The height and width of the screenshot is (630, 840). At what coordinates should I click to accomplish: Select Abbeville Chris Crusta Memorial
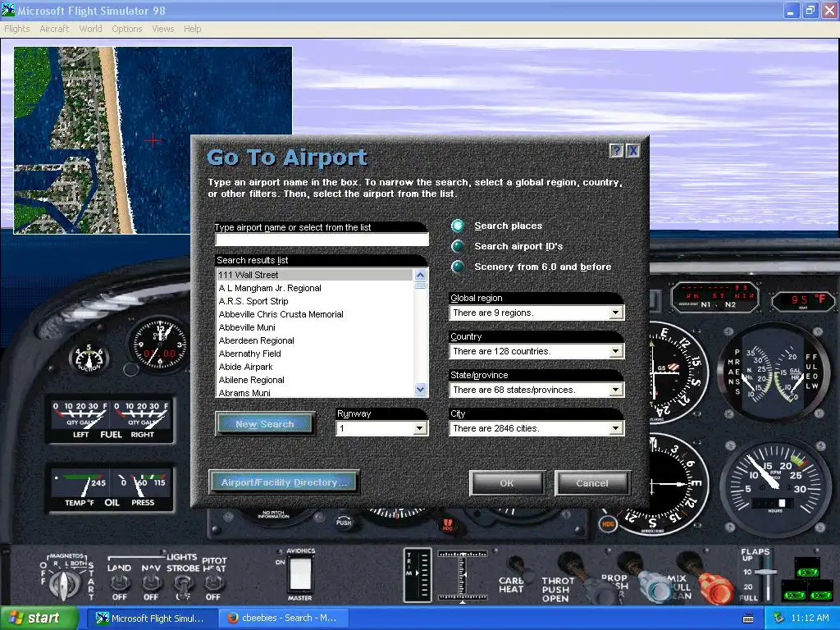click(x=315, y=314)
